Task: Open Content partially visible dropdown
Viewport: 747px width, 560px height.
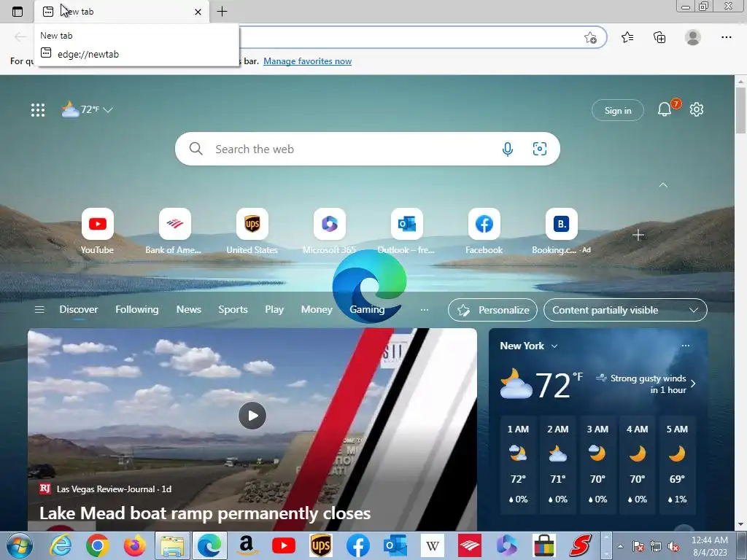Action: [x=625, y=310]
